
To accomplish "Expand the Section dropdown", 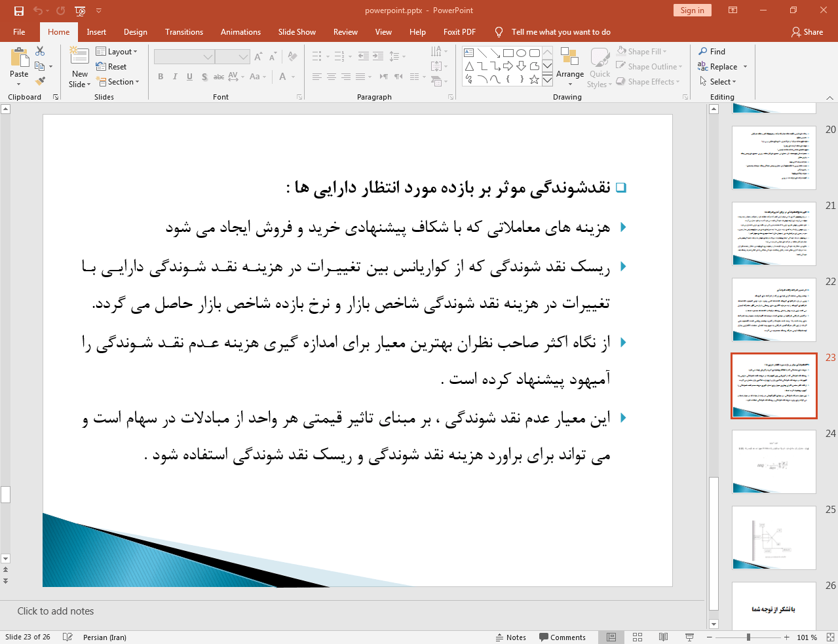I will (x=117, y=82).
